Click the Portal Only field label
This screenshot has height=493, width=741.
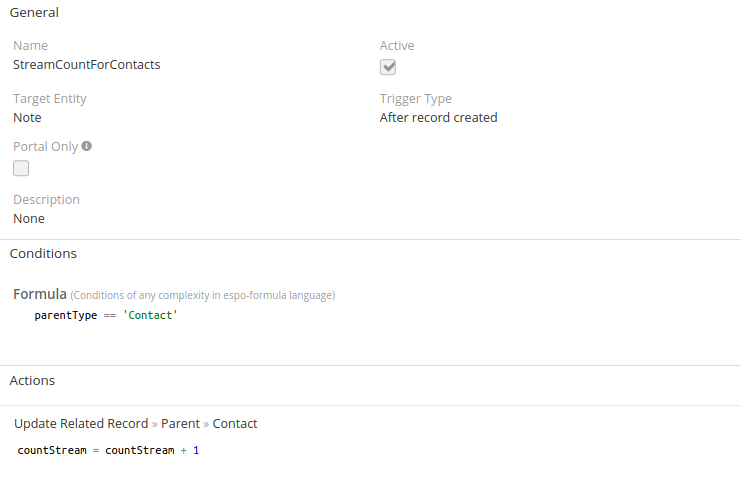coord(45,147)
